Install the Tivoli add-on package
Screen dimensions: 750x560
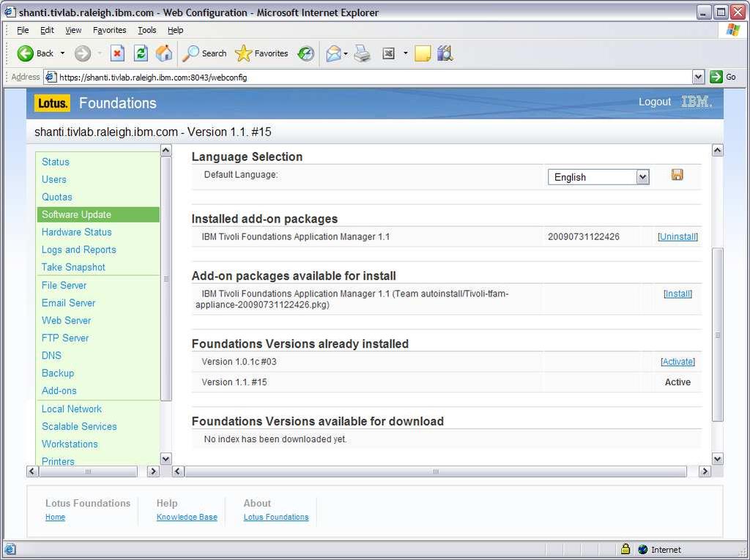tap(677, 294)
